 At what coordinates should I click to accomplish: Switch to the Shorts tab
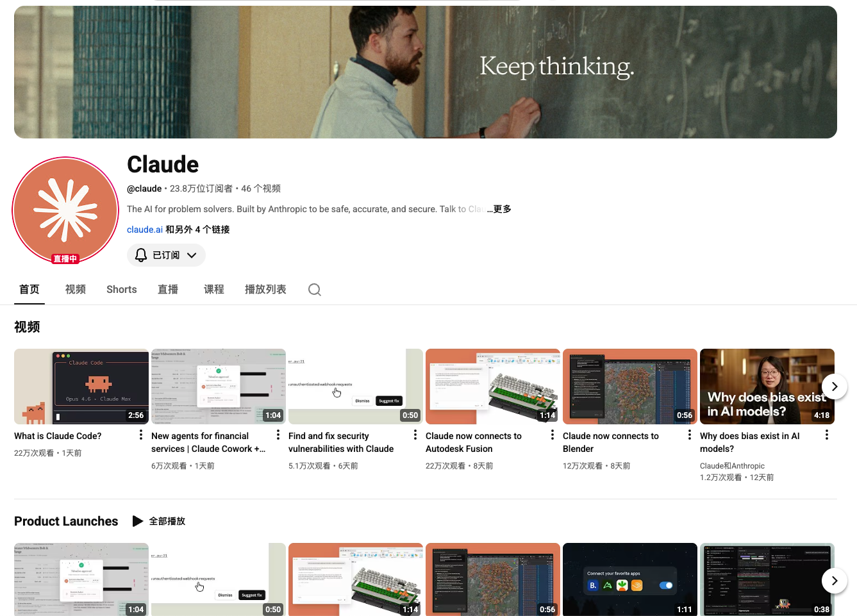click(122, 290)
